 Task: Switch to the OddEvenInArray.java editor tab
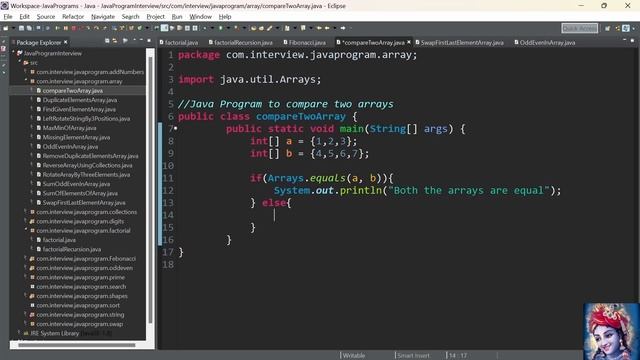tap(544, 42)
